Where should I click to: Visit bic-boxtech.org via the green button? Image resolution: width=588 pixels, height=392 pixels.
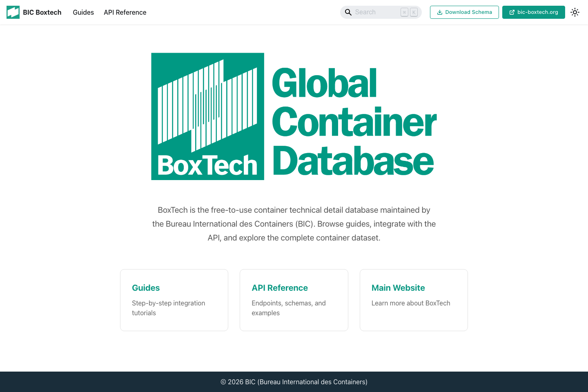pos(534,12)
